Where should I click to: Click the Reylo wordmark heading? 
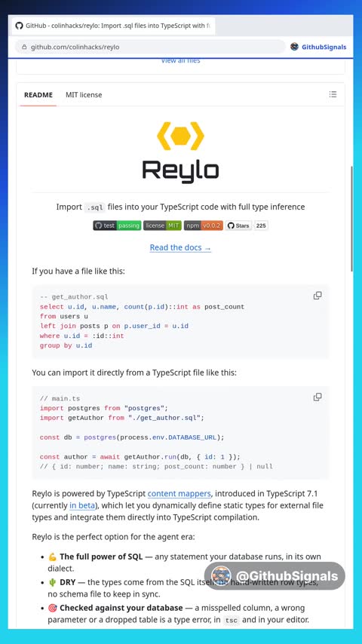tap(180, 170)
